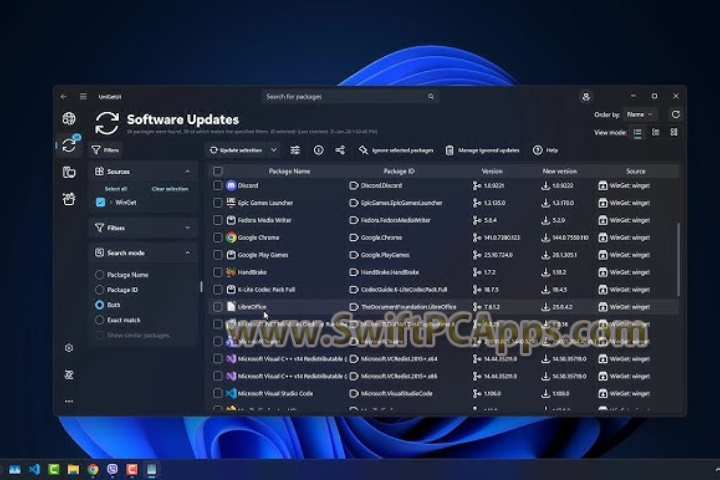Viewport: 720px width, 480px height.
Task: Sort by the Version column header
Action: point(492,171)
